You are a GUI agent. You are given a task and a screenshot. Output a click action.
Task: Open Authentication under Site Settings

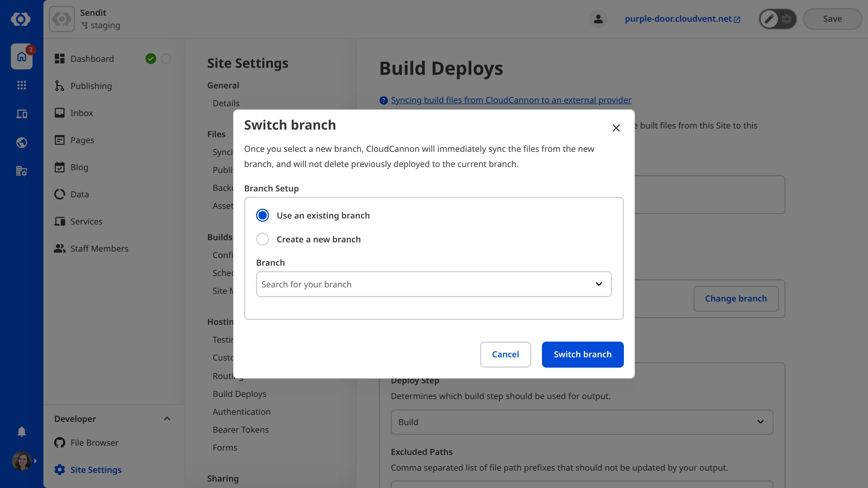pos(241,412)
